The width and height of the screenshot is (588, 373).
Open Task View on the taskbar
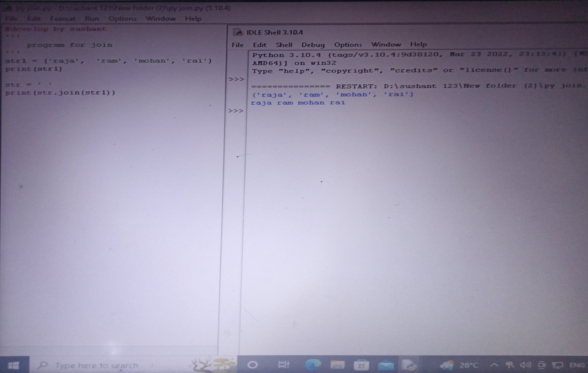(x=283, y=365)
